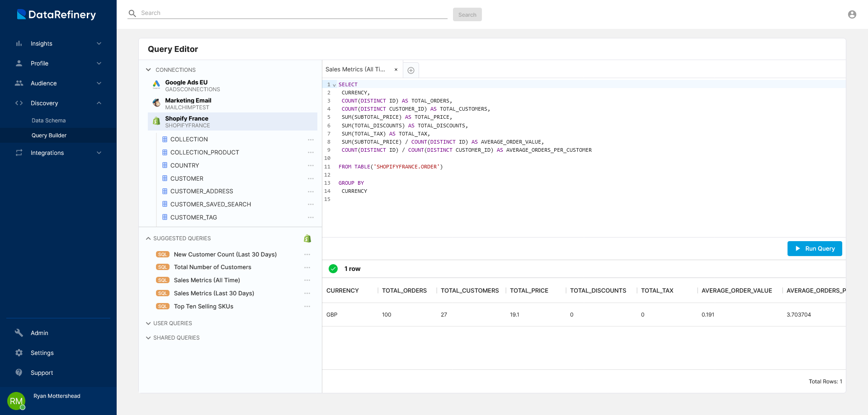Click the Admin wrench icon
This screenshot has height=415, width=868.
click(x=19, y=333)
